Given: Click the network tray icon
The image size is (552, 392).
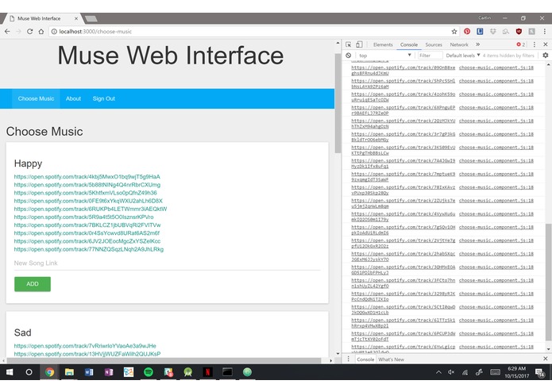Looking at the screenshot, I should tap(465, 372).
